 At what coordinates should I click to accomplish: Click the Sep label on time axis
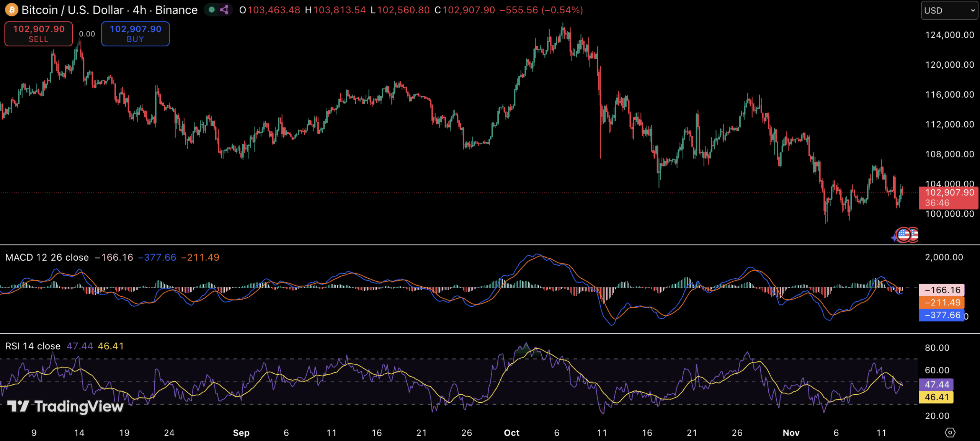(x=241, y=433)
